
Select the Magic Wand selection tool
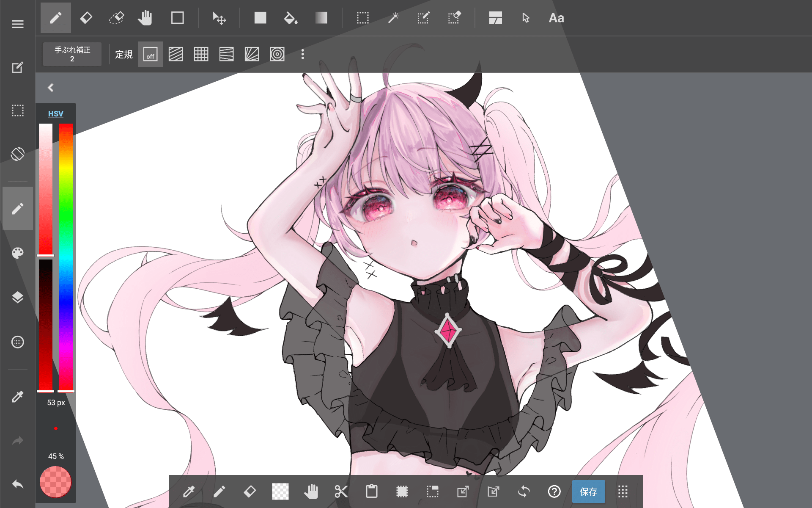[x=393, y=18]
